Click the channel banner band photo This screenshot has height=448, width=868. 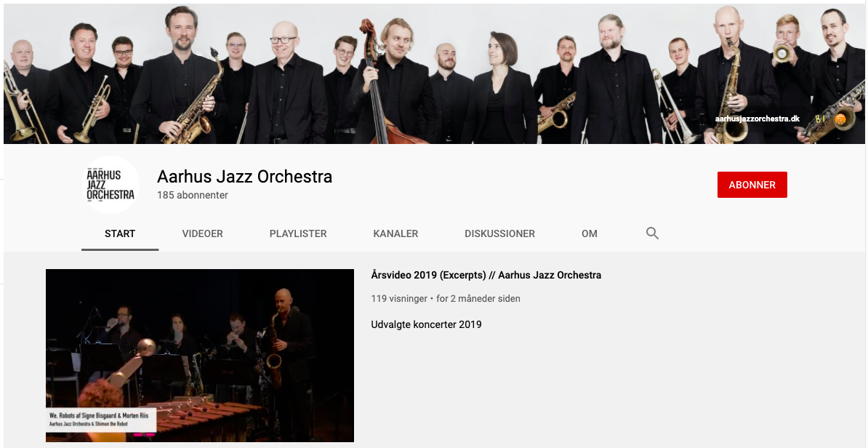pos(434,73)
